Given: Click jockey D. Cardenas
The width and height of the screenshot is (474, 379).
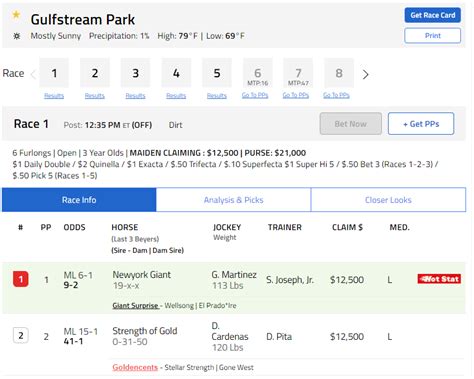Looking at the screenshot, I should [x=230, y=331].
